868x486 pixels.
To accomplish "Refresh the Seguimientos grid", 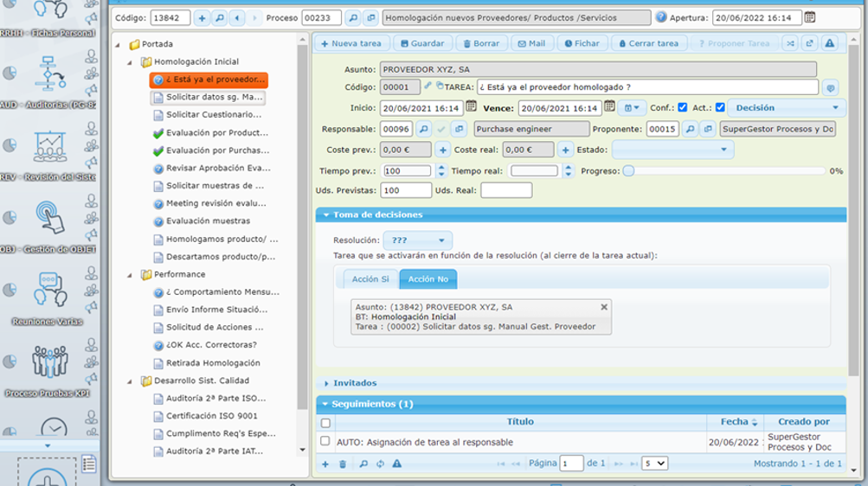I will click(x=380, y=464).
